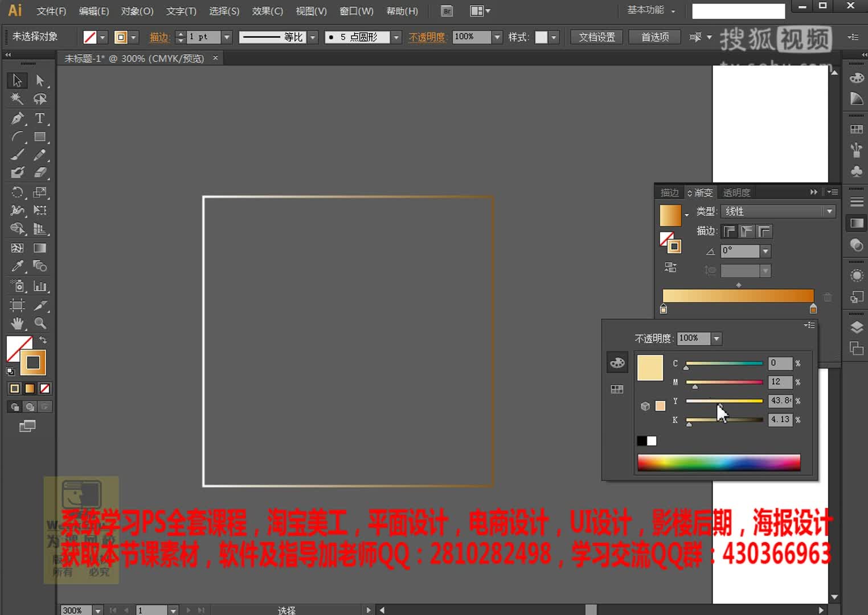Toggle Draw Normal mode
This screenshot has width=868, height=615.
(15, 407)
